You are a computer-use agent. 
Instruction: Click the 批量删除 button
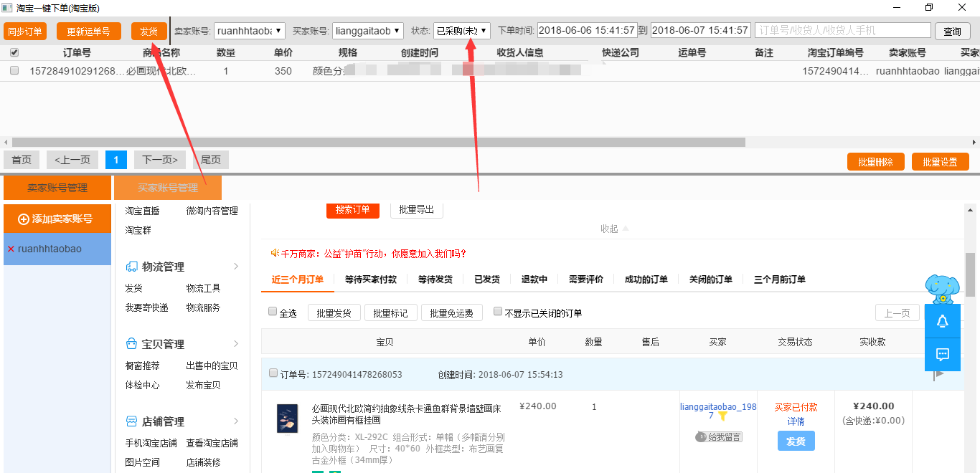[876, 162]
